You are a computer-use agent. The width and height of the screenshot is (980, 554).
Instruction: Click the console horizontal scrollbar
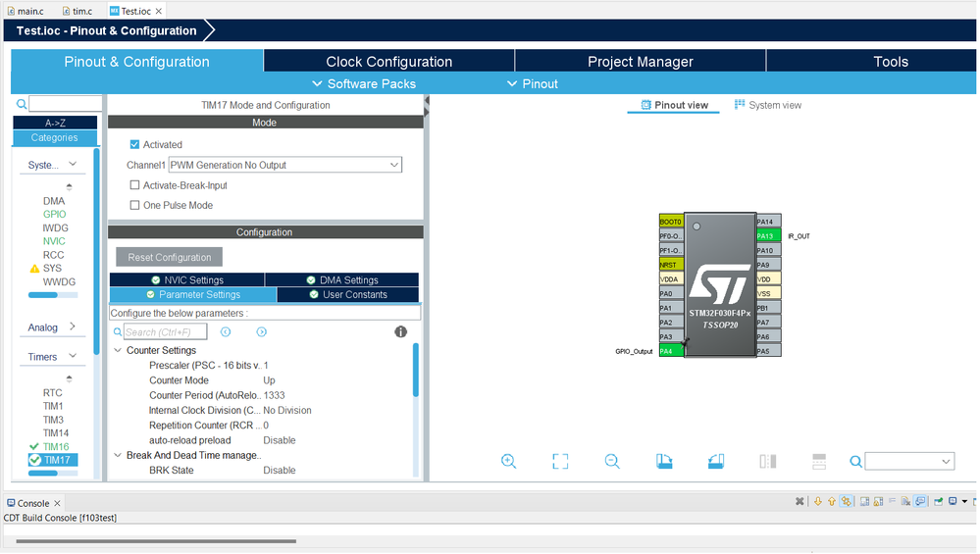156,541
